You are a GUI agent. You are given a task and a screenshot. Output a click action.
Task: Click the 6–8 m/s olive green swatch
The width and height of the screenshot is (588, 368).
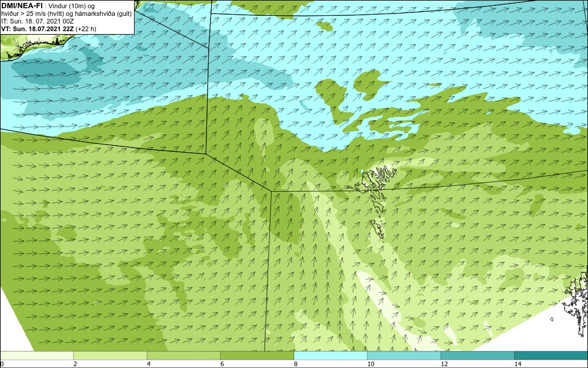pyautogui.click(x=257, y=356)
